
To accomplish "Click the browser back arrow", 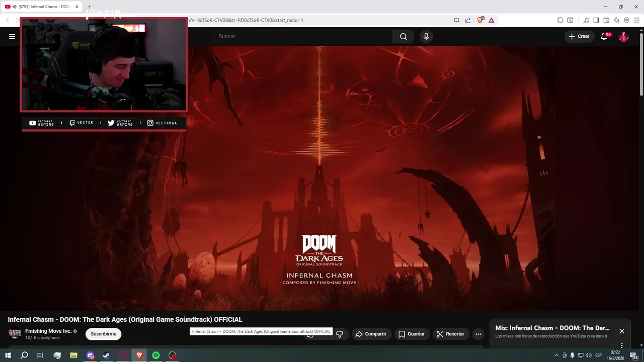I will click(x=8, y=20).
